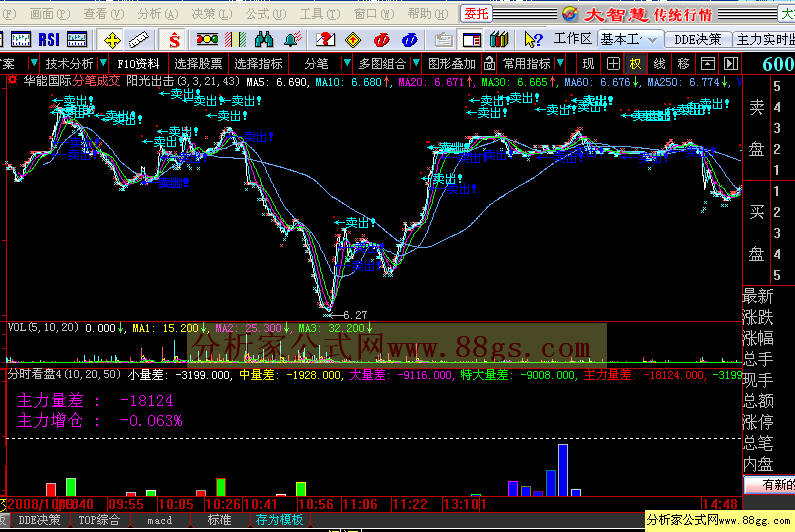The width and height of the screenshot is (795, 532).
Task: Click the red question mark chart icon
Action: 325,39
